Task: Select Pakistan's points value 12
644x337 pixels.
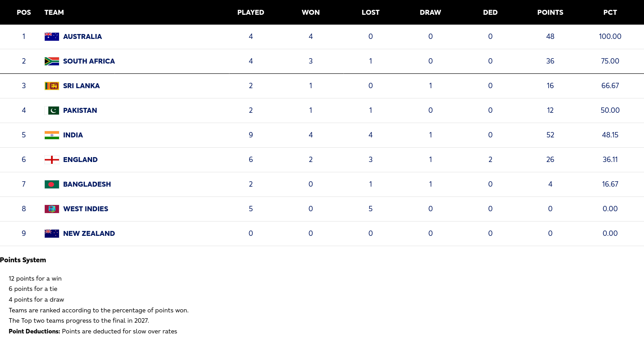Action: 551,111
